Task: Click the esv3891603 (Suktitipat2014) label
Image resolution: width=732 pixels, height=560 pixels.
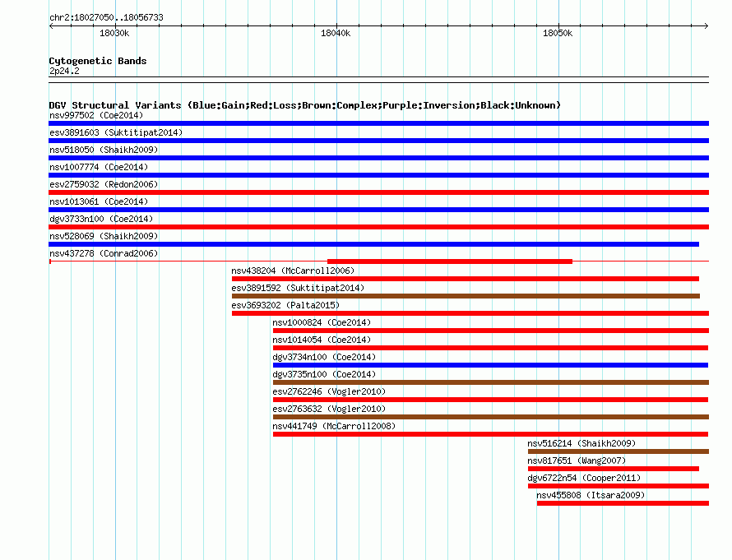Action: coord(116,132)
